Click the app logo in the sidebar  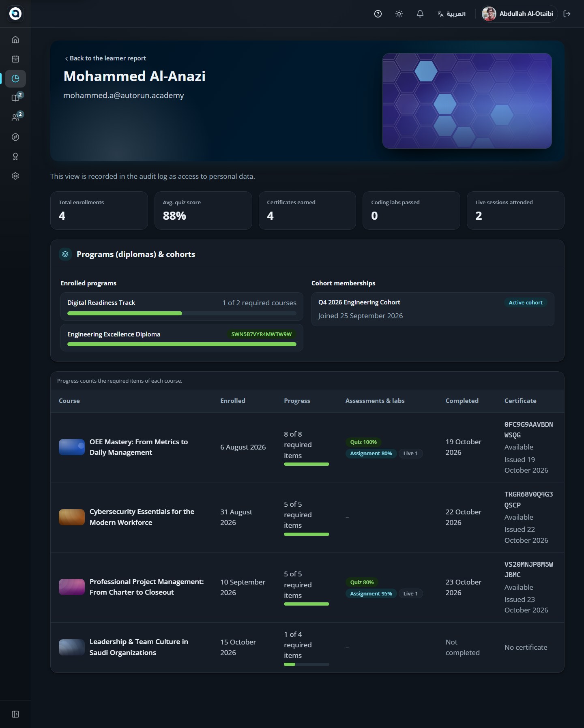tap(15, 13)
